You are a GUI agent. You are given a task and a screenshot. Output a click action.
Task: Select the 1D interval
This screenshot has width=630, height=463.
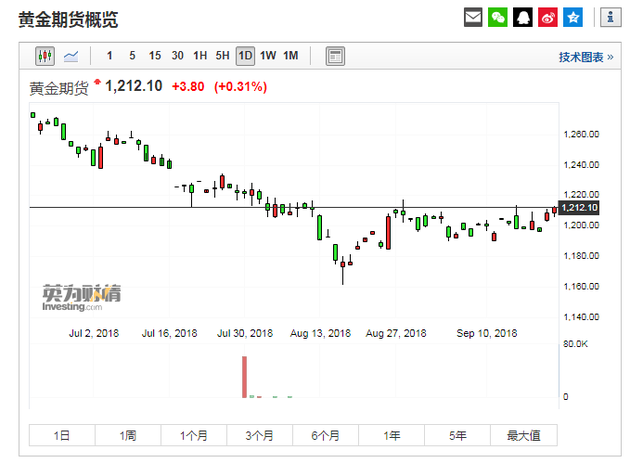pos(245,56)
